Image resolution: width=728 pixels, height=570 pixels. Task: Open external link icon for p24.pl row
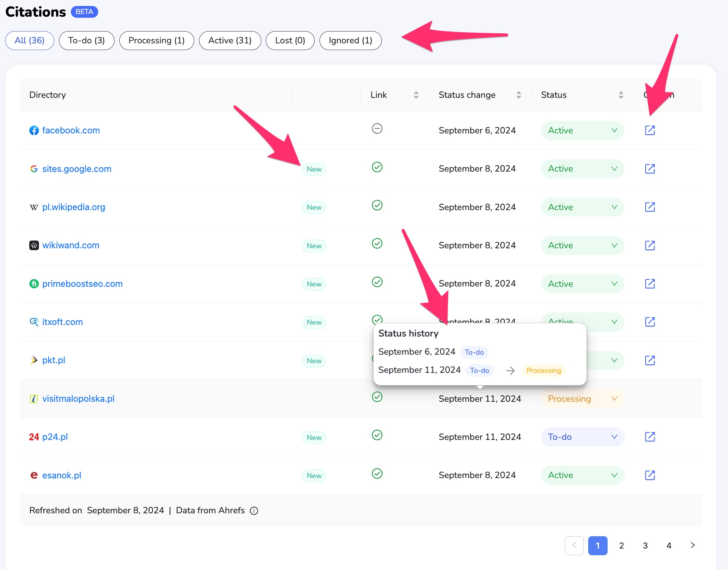[650, 437]
